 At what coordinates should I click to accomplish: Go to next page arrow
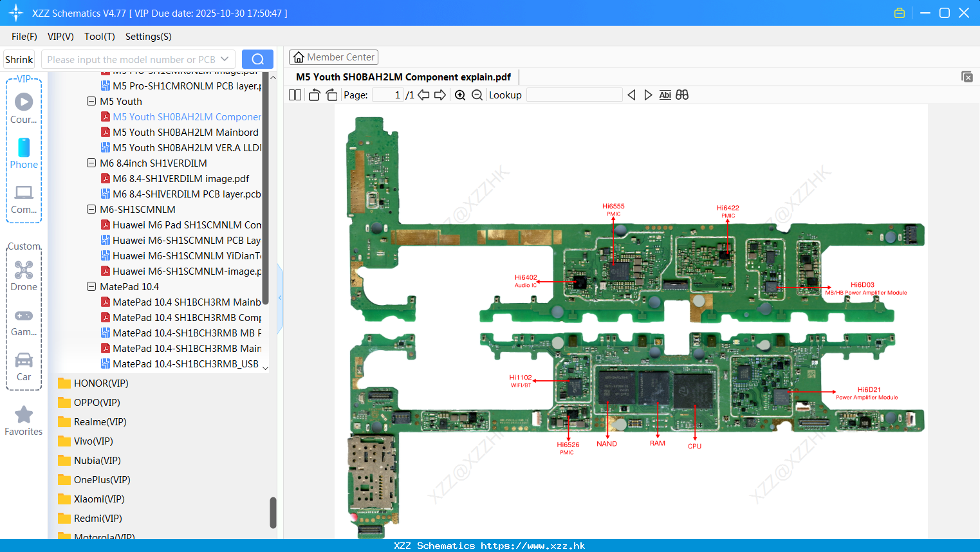[440, 95]
